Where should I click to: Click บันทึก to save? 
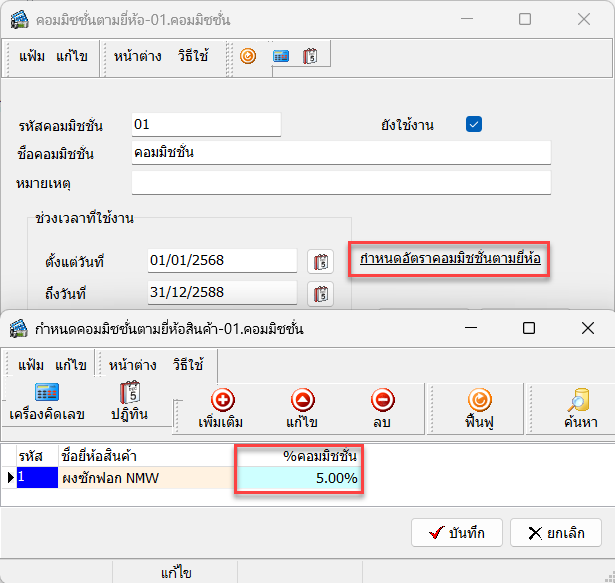(x=457, y=533)
